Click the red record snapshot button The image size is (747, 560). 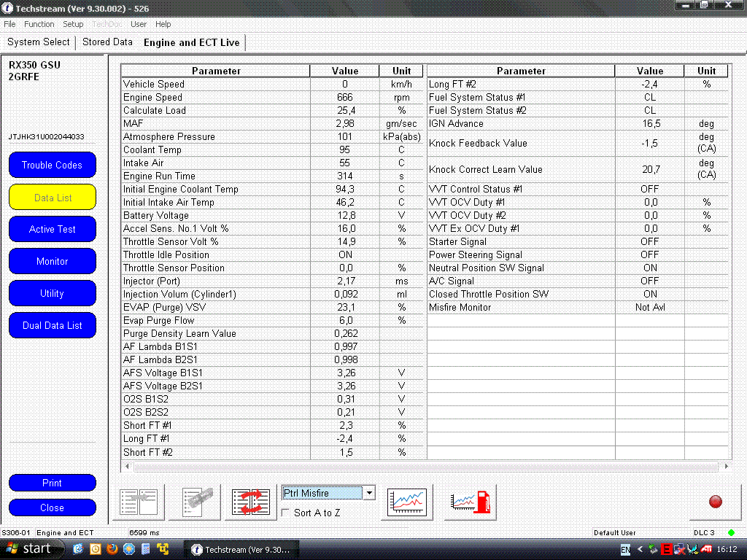[x=716, y=502]
